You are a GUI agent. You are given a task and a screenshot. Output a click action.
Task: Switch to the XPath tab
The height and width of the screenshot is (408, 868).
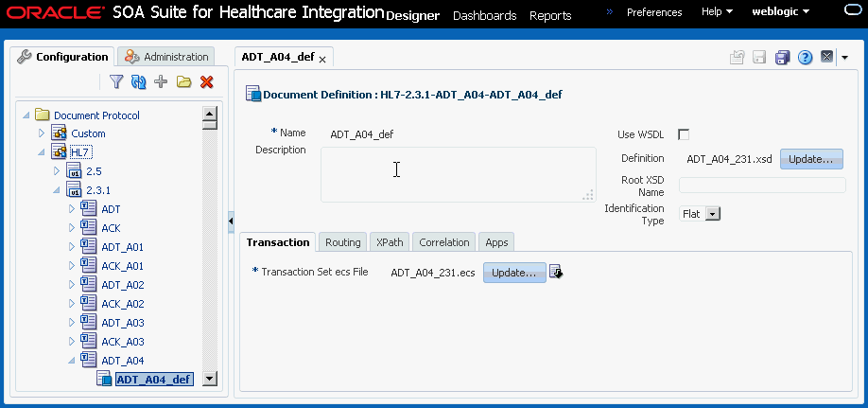pos(390,242)
